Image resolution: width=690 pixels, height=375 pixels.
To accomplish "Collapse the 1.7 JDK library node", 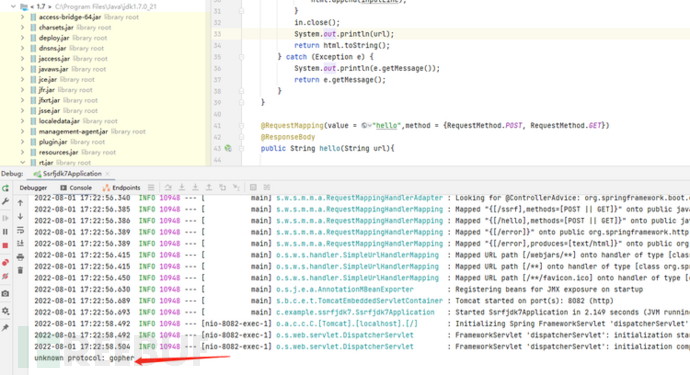I will coord(14,7).
